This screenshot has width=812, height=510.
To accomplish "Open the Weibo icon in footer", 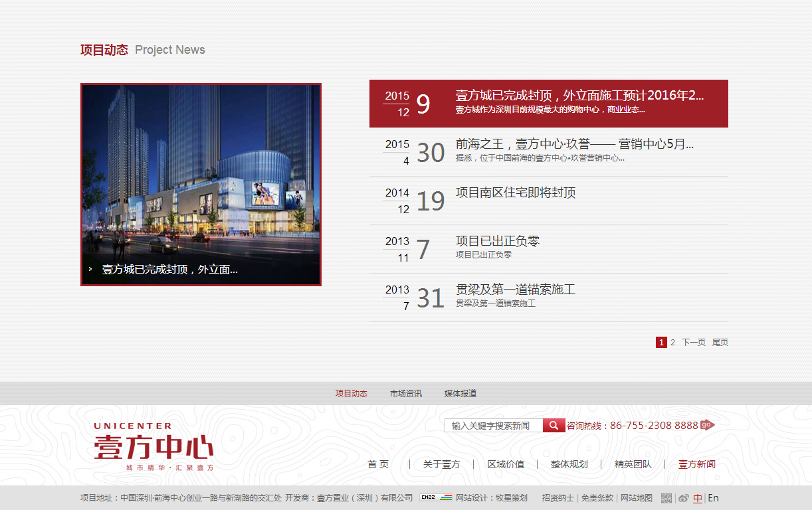I will click(x=683, y=499).
